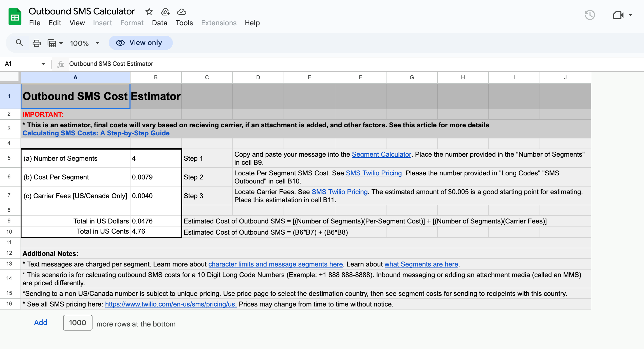Expand the Meet camera dropdown arrow

pos(631,15)
